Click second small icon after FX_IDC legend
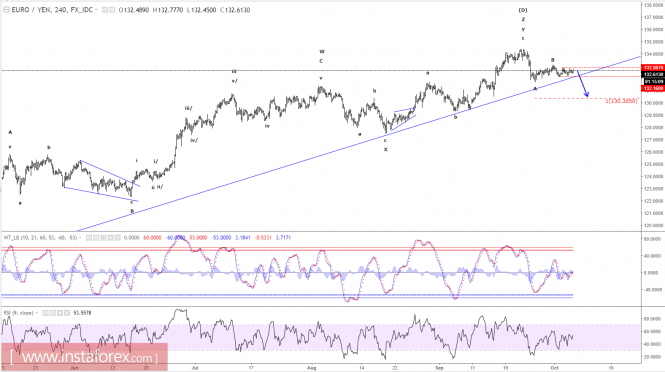Screen dimensions: 665x372 coord(112,10)
